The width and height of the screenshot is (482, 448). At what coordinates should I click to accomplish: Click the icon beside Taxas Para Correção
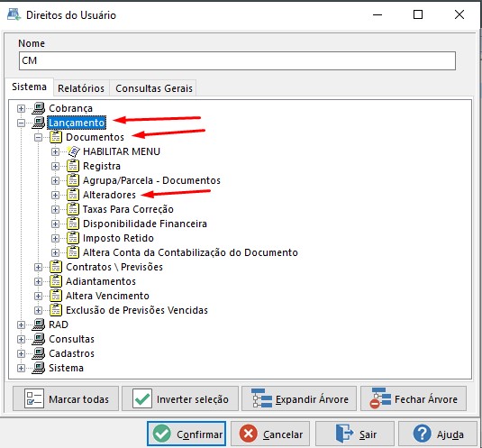(73, 209)
